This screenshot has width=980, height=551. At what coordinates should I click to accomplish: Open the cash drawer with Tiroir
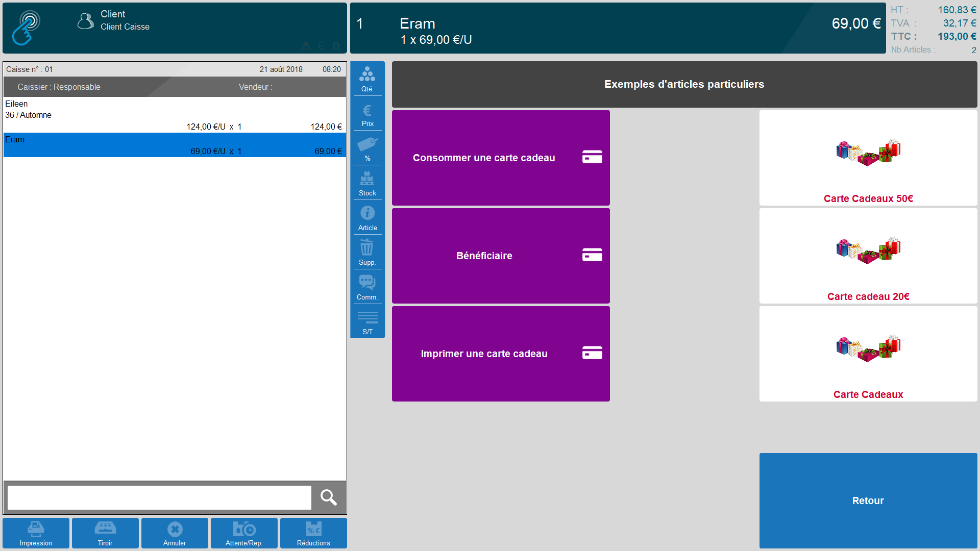click(x=105, y=533)
